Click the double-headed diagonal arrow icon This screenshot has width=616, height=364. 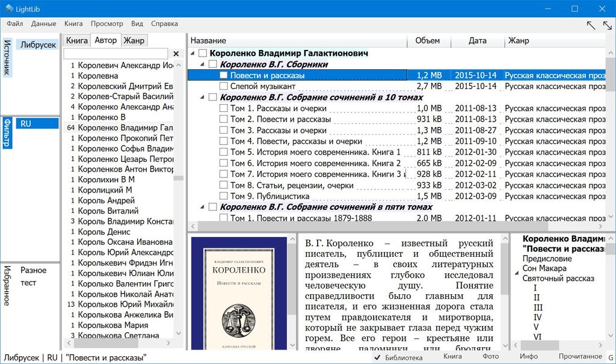pos(607,25)
